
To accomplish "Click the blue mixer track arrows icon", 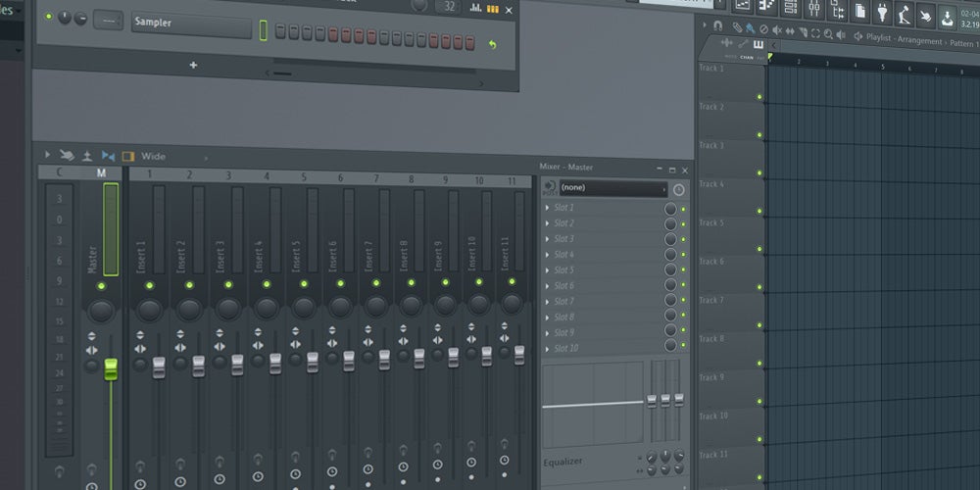I will (108, 156).
